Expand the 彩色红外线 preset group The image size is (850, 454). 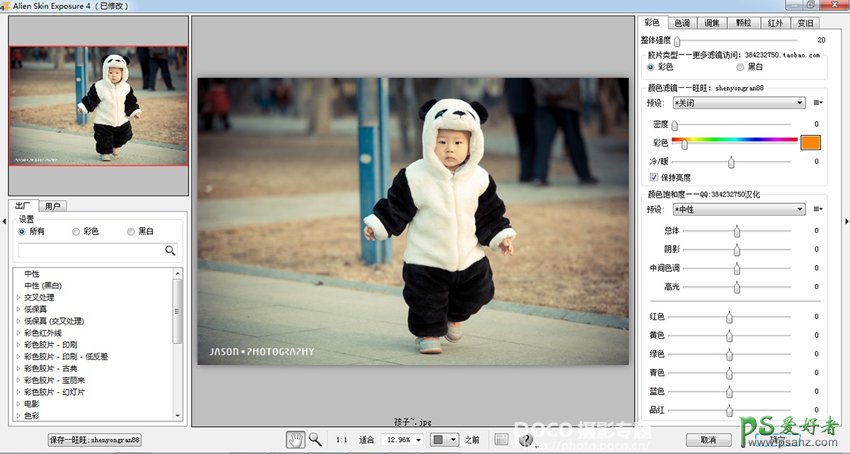18,333
